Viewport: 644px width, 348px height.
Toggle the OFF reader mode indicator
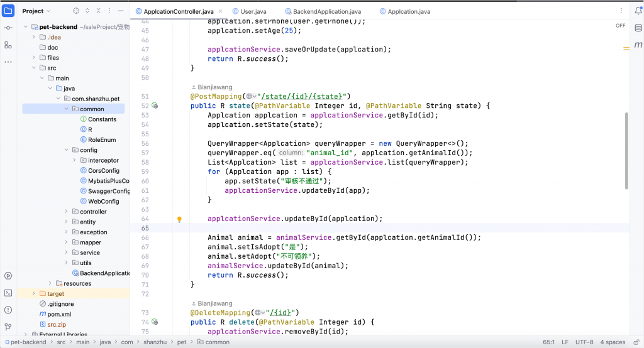tap(621, 26)
